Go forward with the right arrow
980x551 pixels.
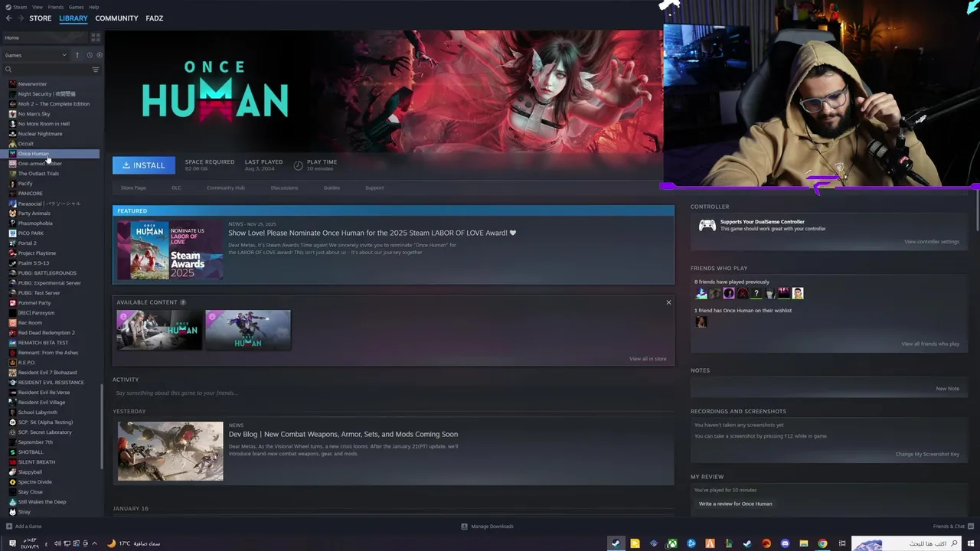21,18
